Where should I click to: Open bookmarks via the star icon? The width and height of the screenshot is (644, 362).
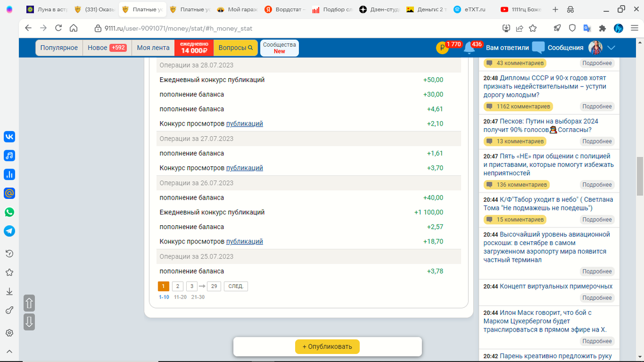(9, 272)
